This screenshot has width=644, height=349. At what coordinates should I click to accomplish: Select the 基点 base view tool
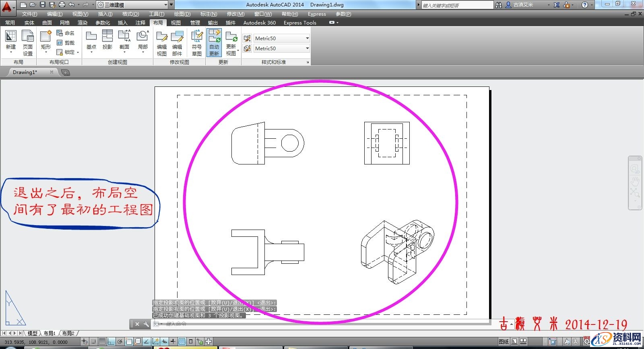coord(91,40)
